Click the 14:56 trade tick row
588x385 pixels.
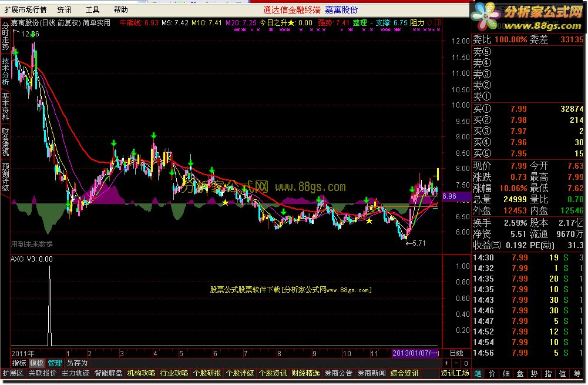tap(528, 353)
